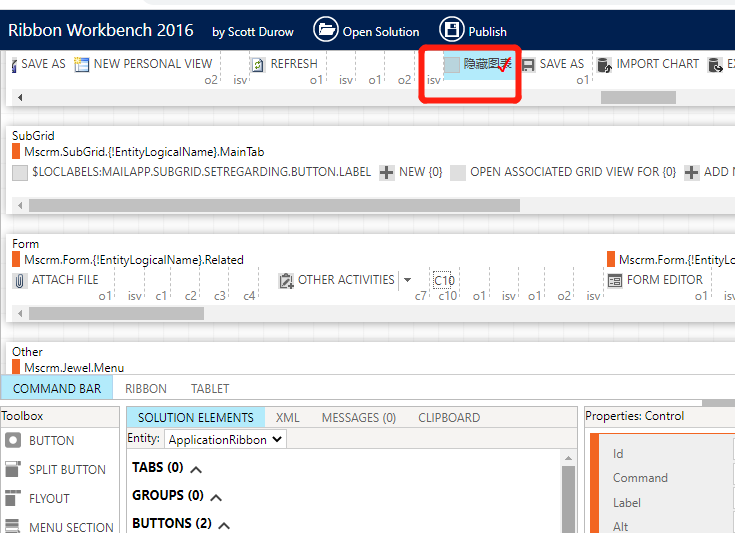This screenshot has width=735, height=533.
Task: Click the top ribbon scrollbar thumb
Action: point(638,98)
